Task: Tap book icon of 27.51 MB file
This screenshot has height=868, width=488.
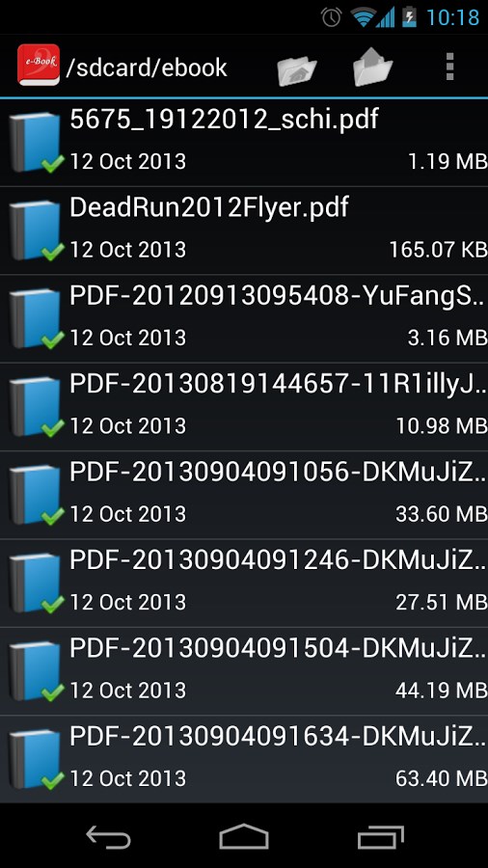Action: tap(36, 583)
